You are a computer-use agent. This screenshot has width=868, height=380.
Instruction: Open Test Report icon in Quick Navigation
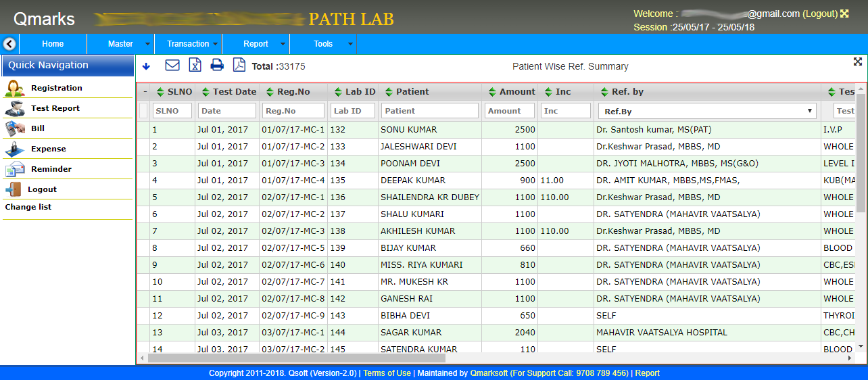pyautogui.click(x=14, y=108)
